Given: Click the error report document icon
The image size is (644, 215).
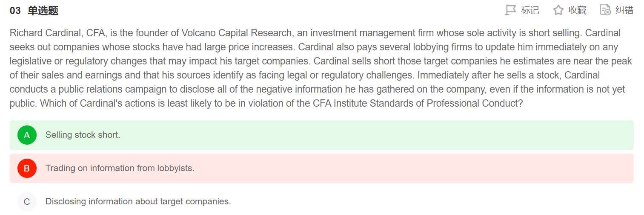Looking at the screenshot, I should [x=605, y=10].
